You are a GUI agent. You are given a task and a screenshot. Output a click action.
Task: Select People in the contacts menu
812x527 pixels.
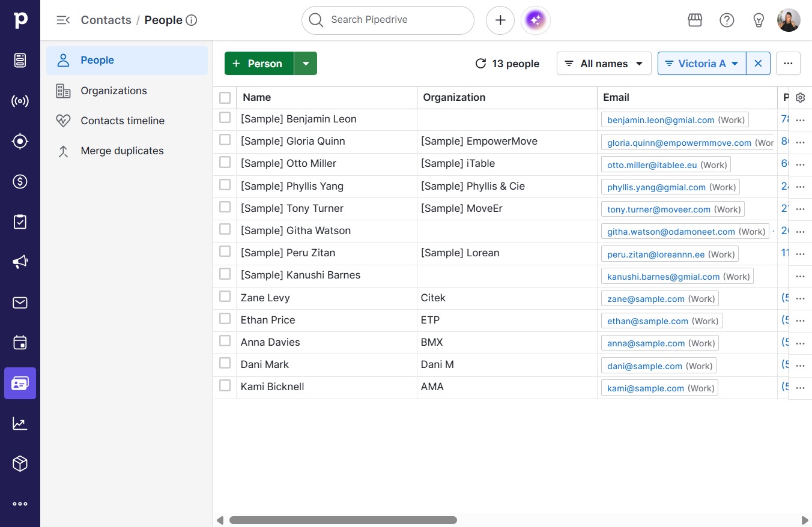click(x=127, y=61)
